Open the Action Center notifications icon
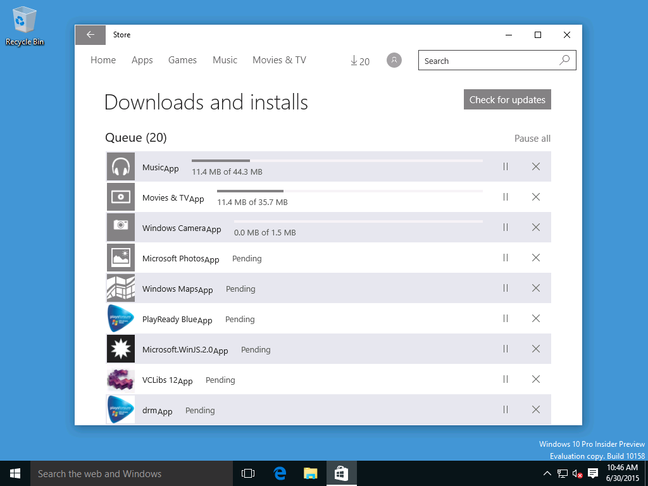 click(x=593, y=473)
